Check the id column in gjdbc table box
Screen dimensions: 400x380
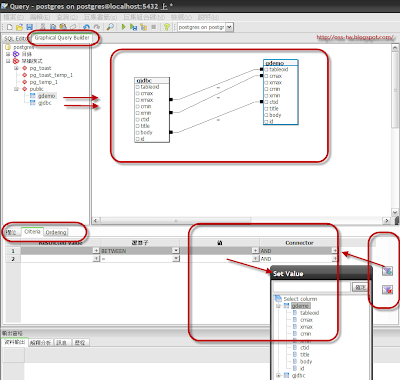pyautogui.click(x=137, y=139)
